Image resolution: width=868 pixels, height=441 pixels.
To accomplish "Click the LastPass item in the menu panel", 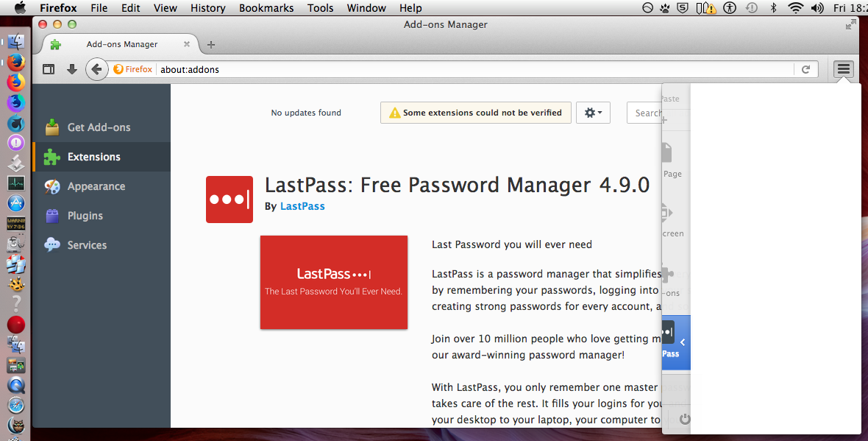I will [x=676, y=342].
